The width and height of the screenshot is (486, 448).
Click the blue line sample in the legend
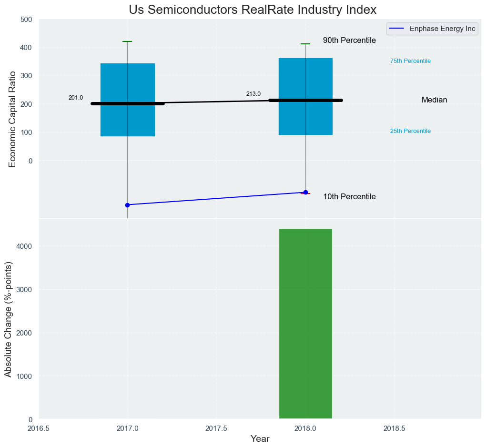[x=396, y=29]
